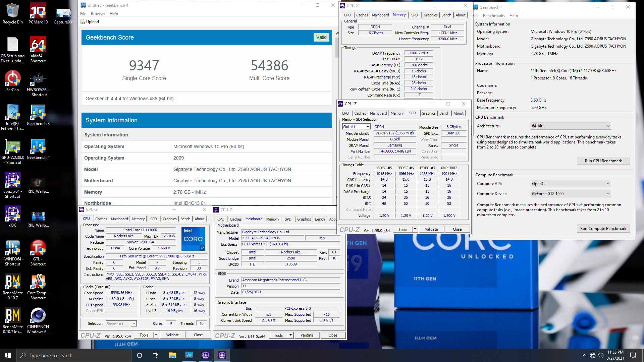The width and height of the screenshot is (644, 362).
Task: Open the xOC desktop icon
Action: pos(12,217)
